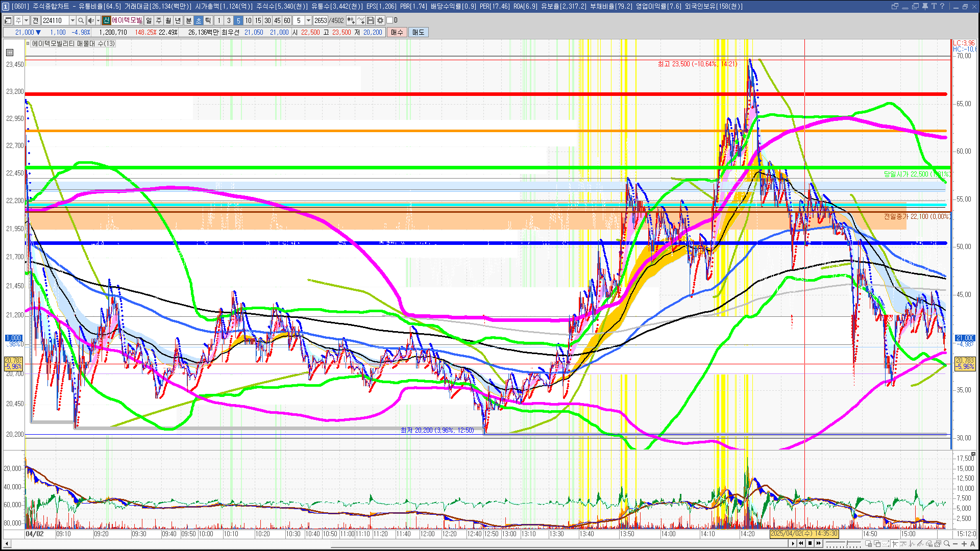This screenshot has height=551, width=980.
Task: Select the 분 (minute) period tab
Action: [188, 20]
